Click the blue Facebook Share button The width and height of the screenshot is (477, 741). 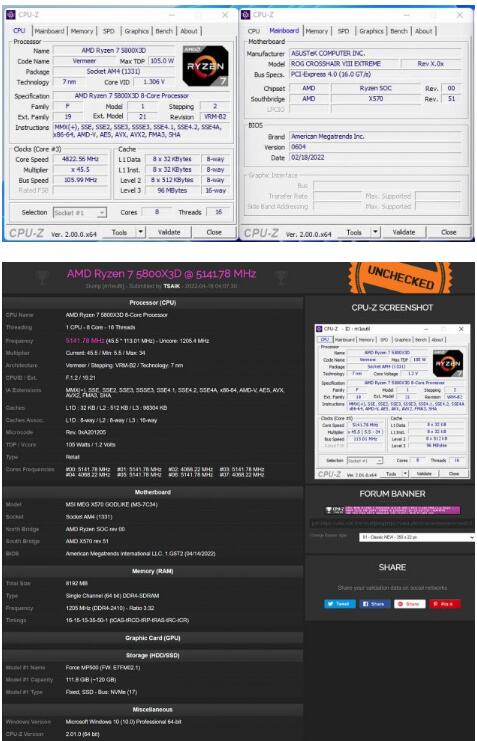click(375, 604)
